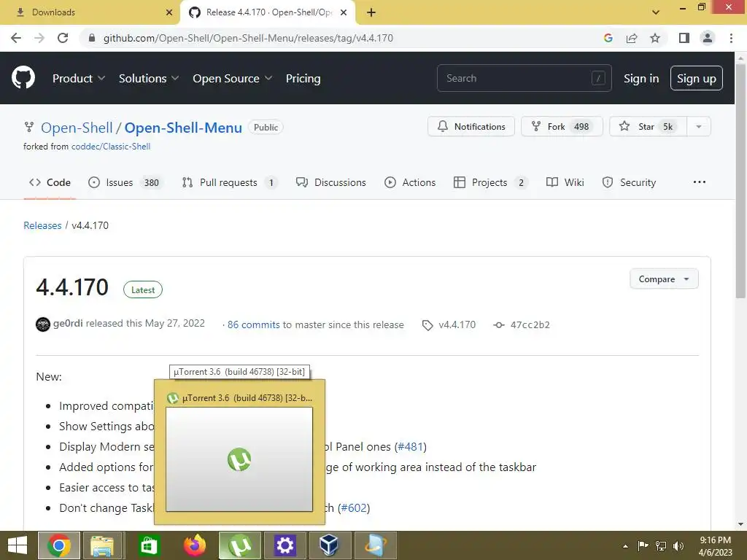Click Sign in

641,79
